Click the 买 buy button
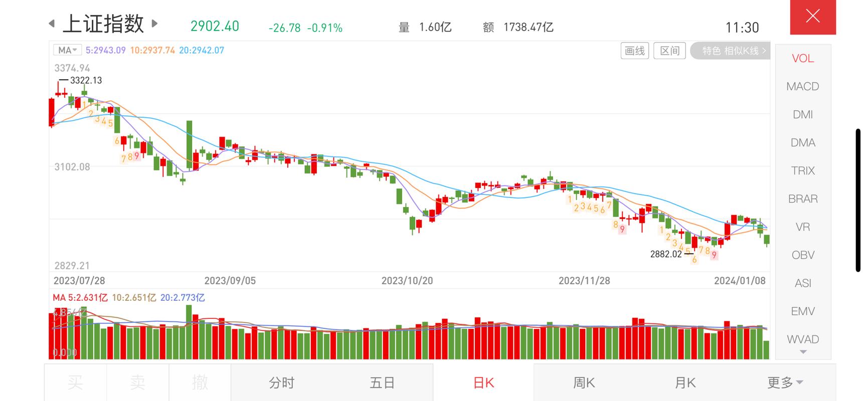Screen dimensions: 868x401 (74, 382)
